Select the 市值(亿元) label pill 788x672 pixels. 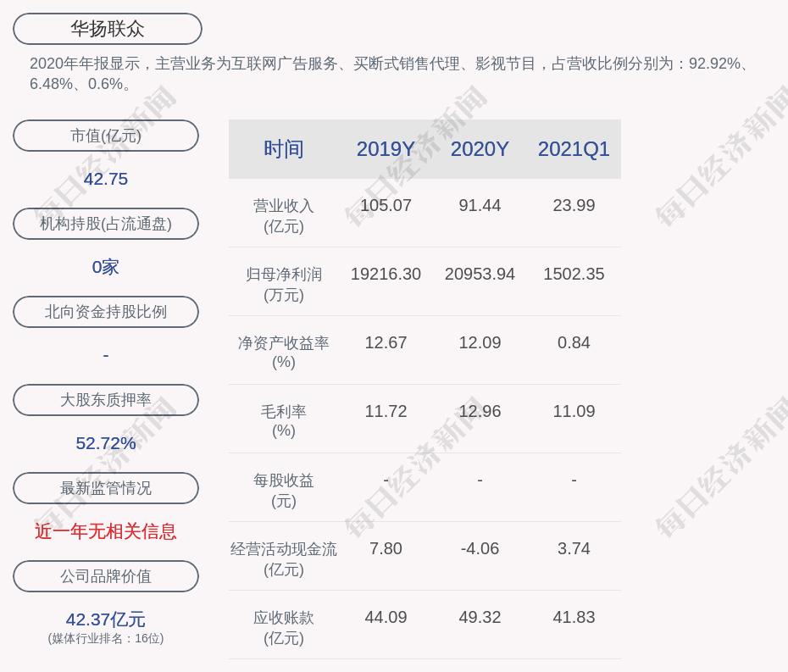pos(106,136)
